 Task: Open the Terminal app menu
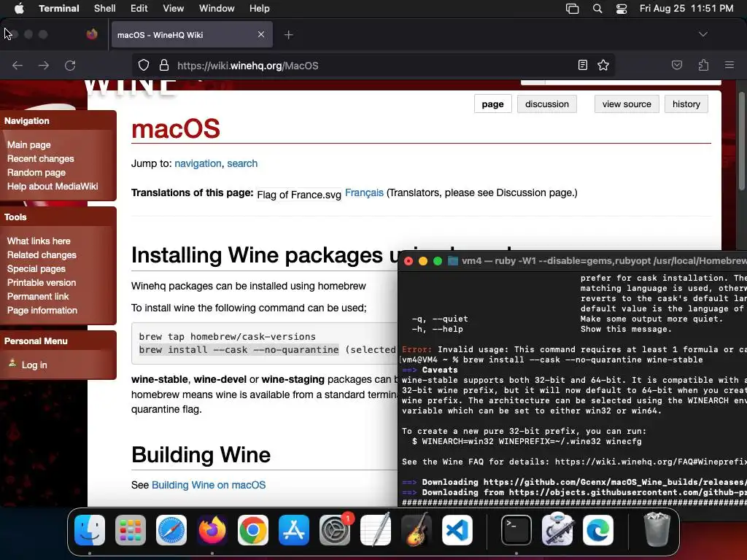click(x=59, y=9)
